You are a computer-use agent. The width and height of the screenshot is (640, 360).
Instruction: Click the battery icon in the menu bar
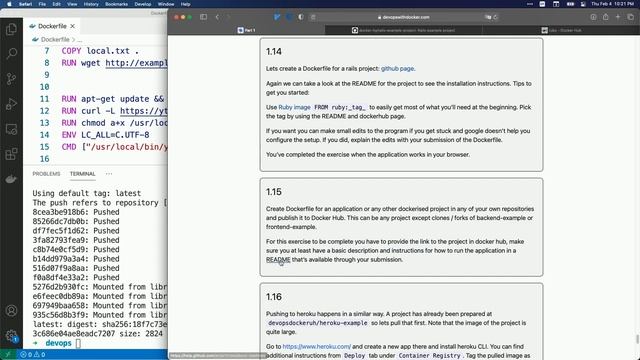(x=570, y=4)
